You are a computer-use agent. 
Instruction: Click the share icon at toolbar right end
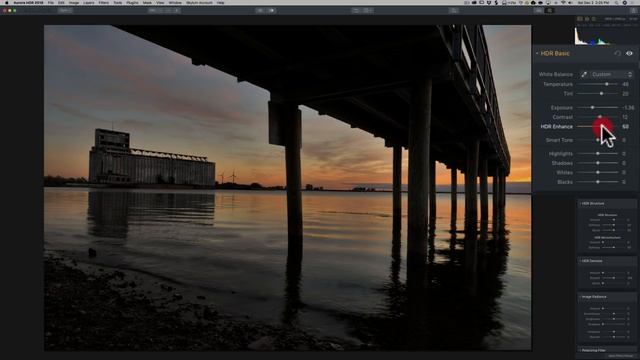(633, 10)
